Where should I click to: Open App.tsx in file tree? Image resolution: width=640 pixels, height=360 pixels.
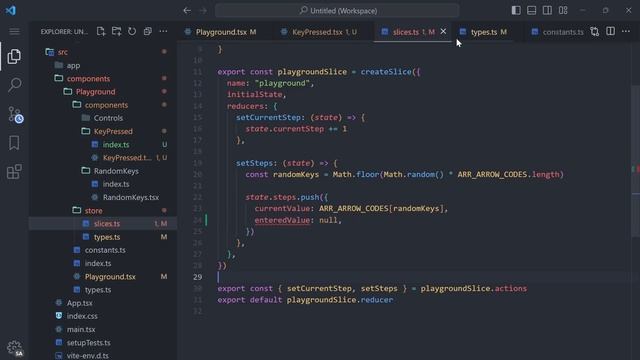(x=80, y=303)
